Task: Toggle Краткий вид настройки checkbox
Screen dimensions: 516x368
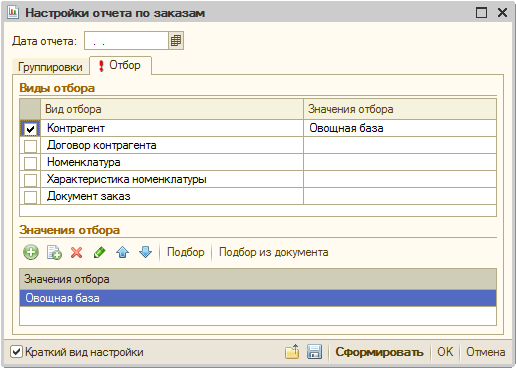Action: (x=16, y=352)
